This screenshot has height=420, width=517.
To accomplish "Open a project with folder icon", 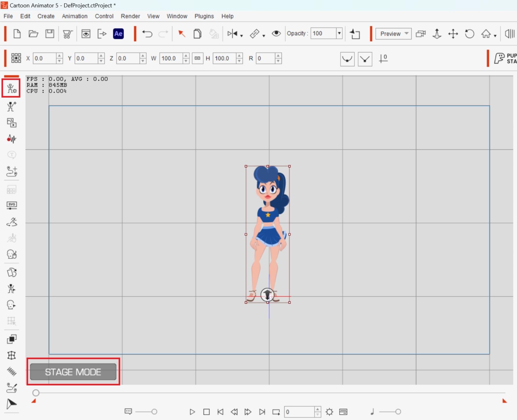I will 33,34.
